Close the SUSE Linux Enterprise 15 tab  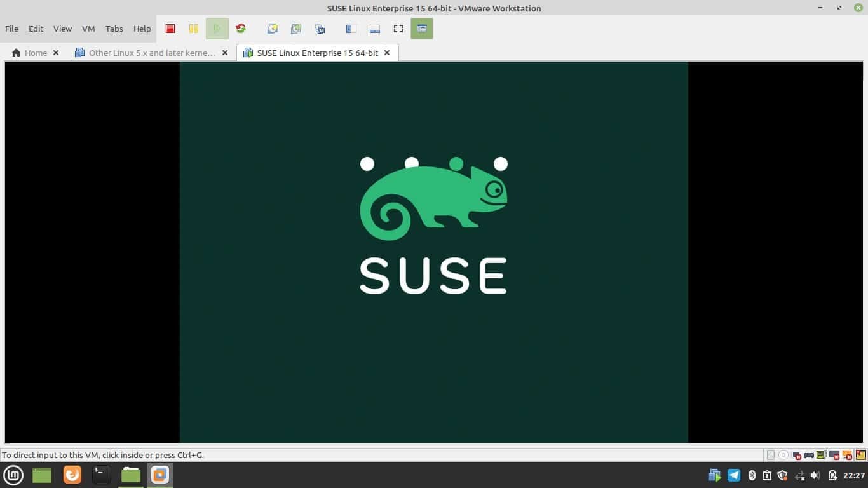point(387,53)
